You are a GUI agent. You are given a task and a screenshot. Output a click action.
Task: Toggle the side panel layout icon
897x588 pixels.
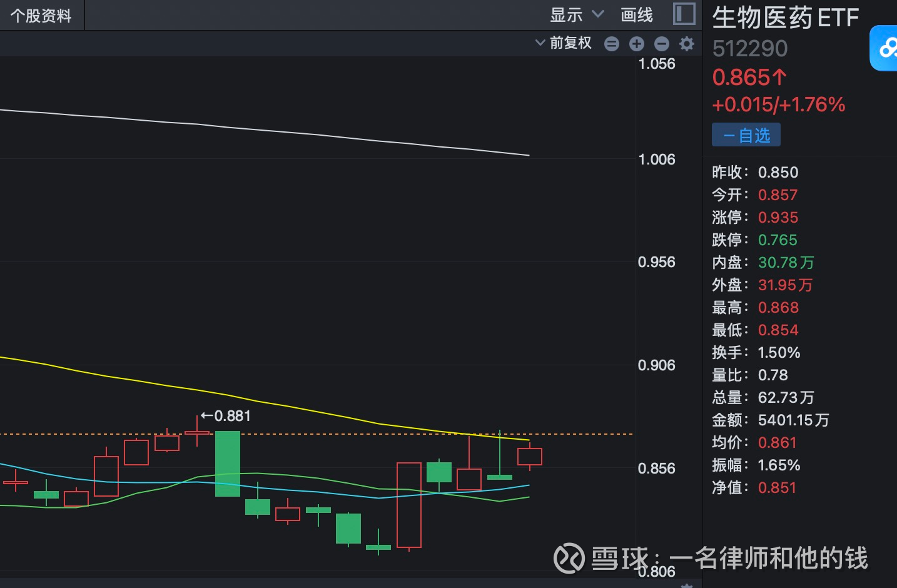pos(684,14)
